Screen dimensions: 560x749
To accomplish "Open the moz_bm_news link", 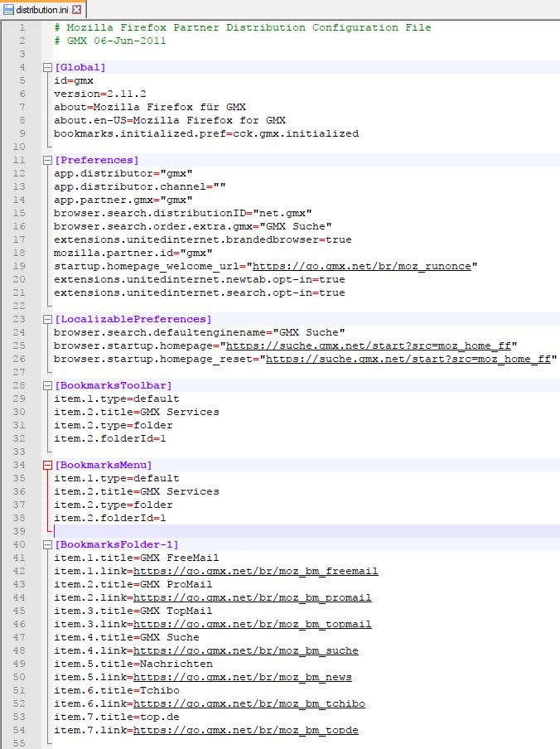I will click(242, 678).
